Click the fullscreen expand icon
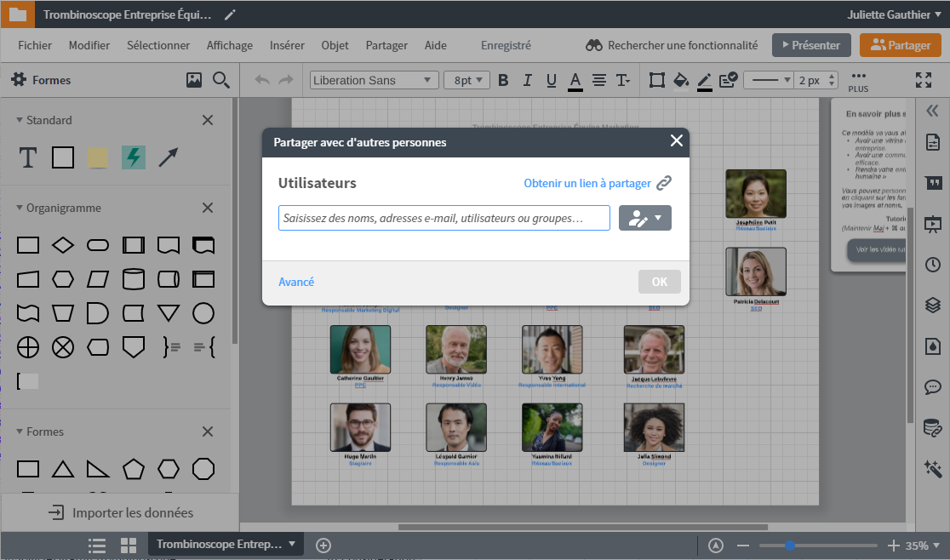The width and height of the screenshot is (950, 560). tap(924, 80)
